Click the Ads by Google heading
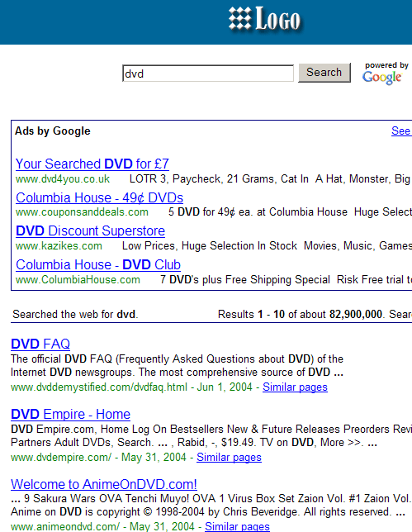 [53, 131]
